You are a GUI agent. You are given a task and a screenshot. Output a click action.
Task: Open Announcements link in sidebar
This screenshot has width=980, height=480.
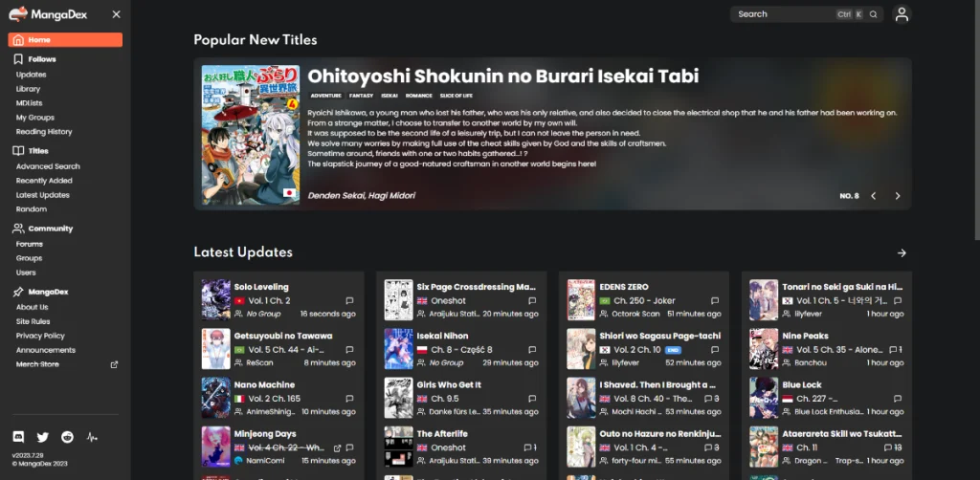pyautogui.click(x=46, y=350)
